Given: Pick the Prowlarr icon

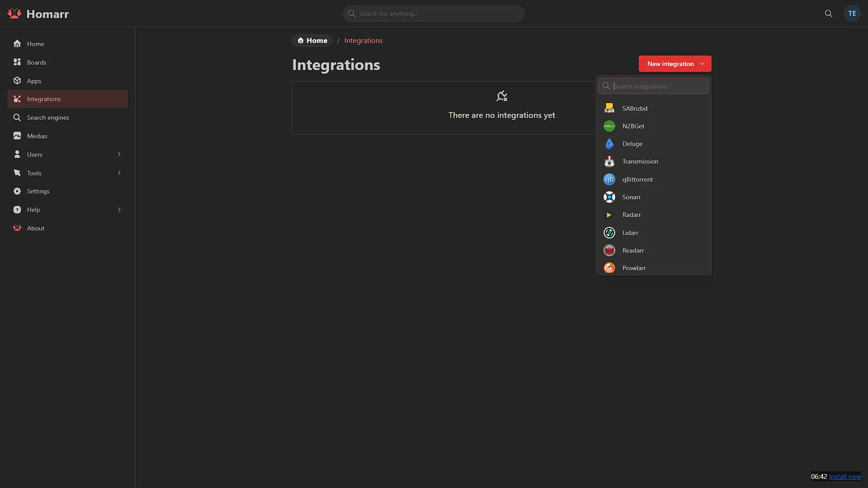Looking at the screenshot, I should (609, 268).
